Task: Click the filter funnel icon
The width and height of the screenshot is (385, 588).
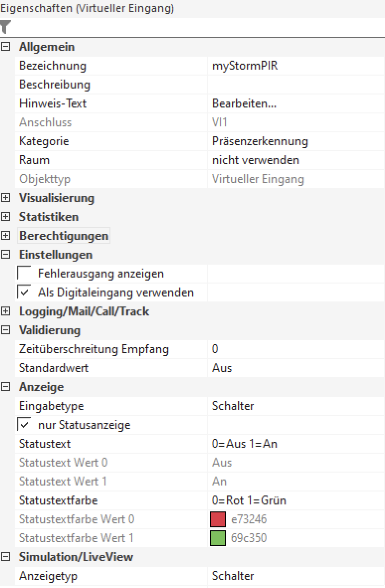Action: [x=5, y=27]
